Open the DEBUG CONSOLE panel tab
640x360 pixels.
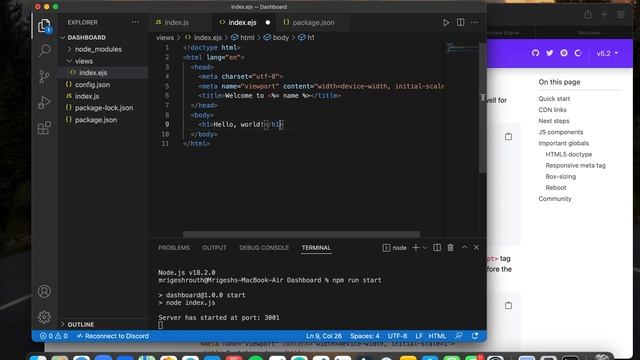(x=264, y=248)
